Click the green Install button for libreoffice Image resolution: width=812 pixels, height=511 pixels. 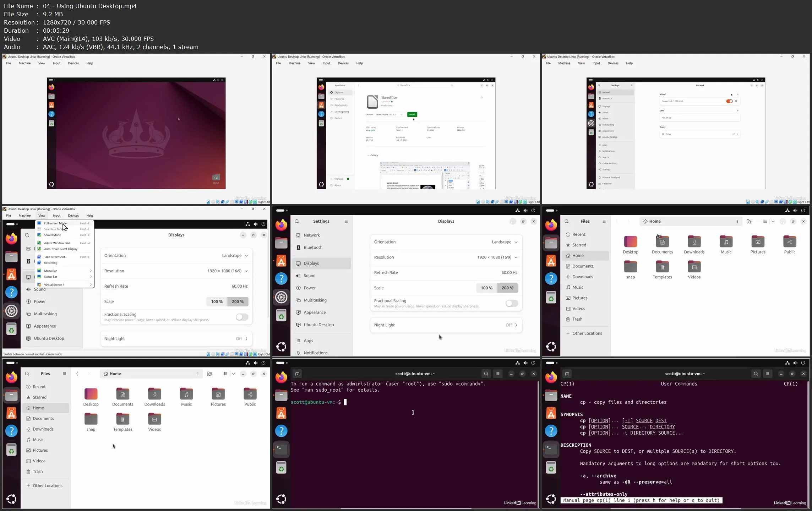click(412, 114)
